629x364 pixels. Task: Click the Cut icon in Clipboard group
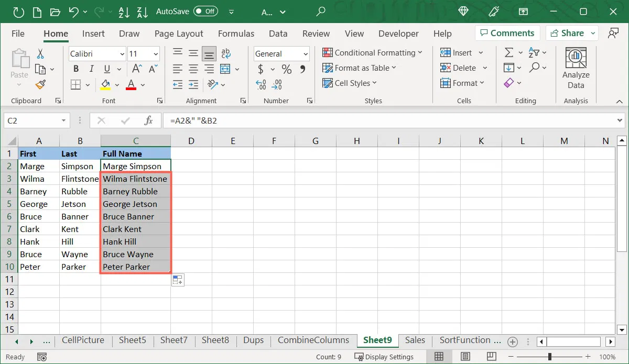click(41, 54)
